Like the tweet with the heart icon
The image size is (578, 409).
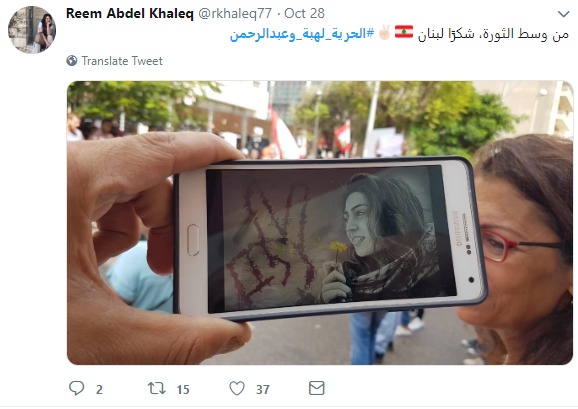pyautogui.click(x=237, y=388)
